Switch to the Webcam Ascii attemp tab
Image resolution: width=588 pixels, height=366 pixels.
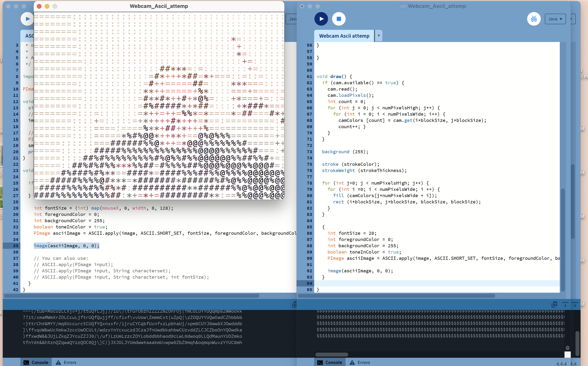pos(344,36)
